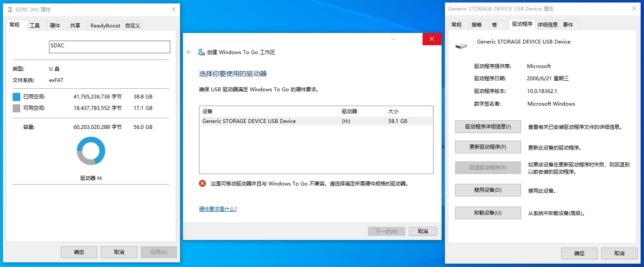Click the 禁用设备(D) button
Screen dimensions: 644x267
(x=488, y=190)
